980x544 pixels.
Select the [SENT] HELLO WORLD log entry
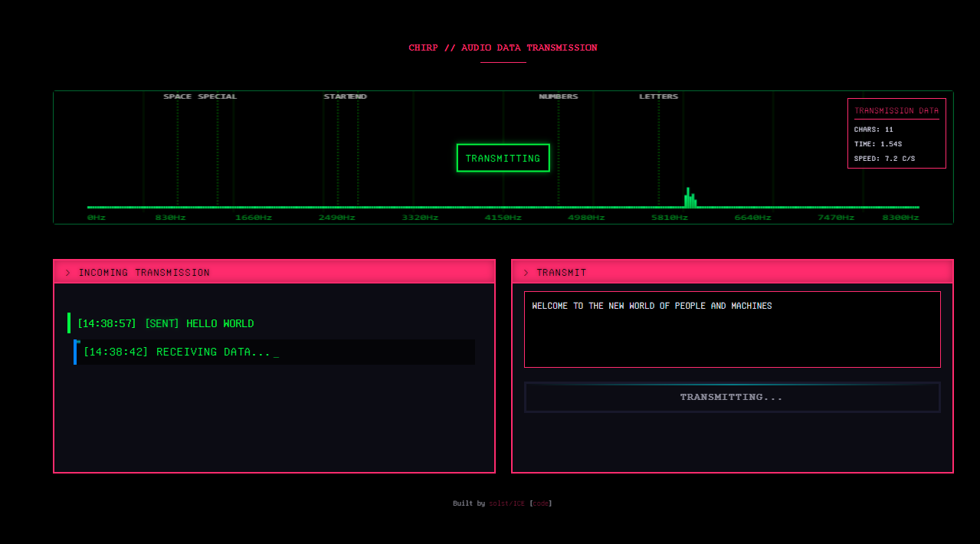pos(271,323)
